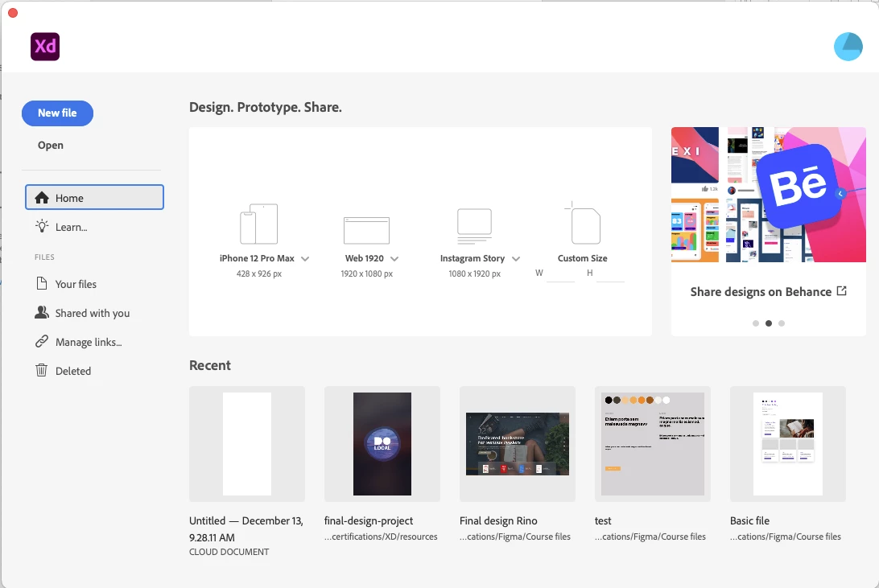Click the Behance promo banner image

(x=769, y=195)
